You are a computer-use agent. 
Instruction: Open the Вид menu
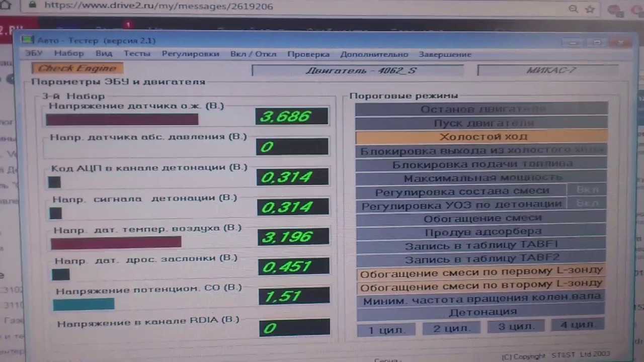[x=104, y=54]
